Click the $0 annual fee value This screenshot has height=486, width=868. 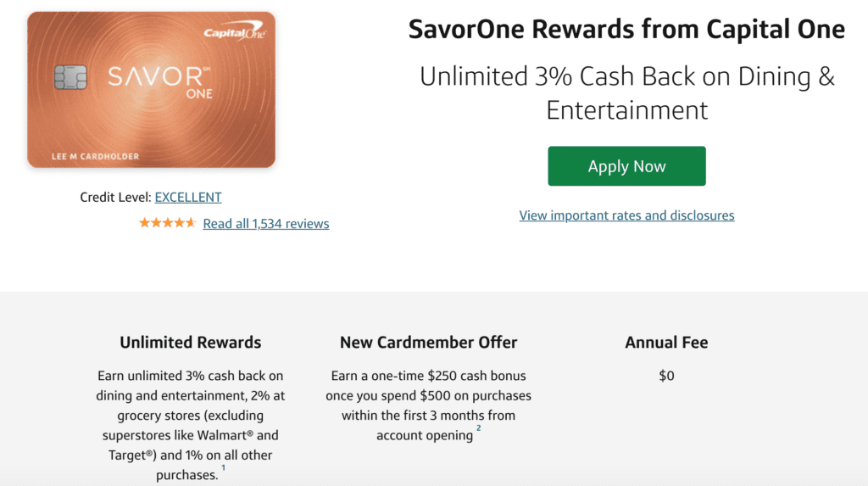666,376
